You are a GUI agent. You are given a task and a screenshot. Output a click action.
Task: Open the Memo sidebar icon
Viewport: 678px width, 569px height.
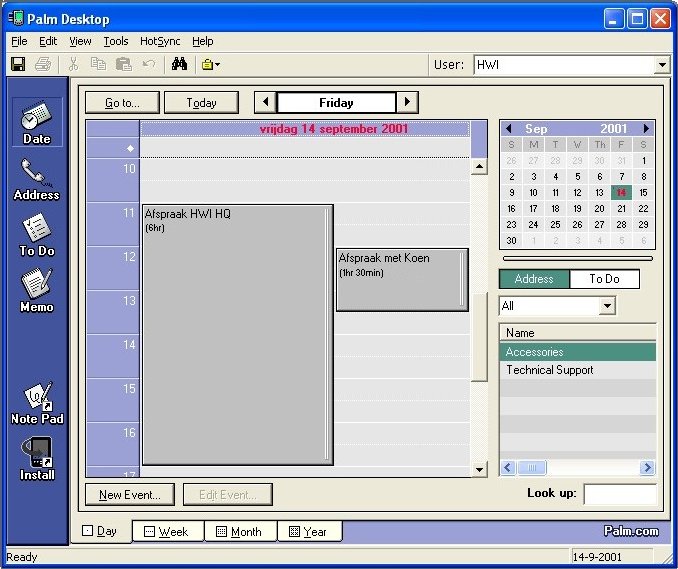[x=37, y=291]
